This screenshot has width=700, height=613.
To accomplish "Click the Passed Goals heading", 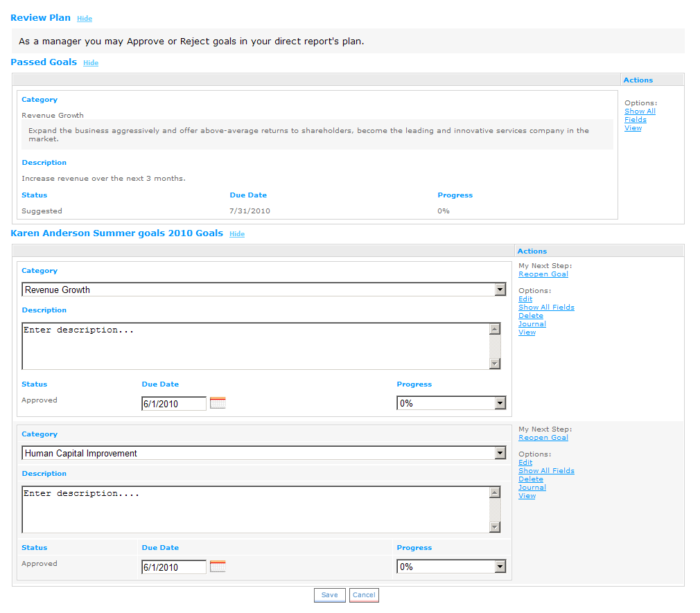I will (x=44, y=62).
